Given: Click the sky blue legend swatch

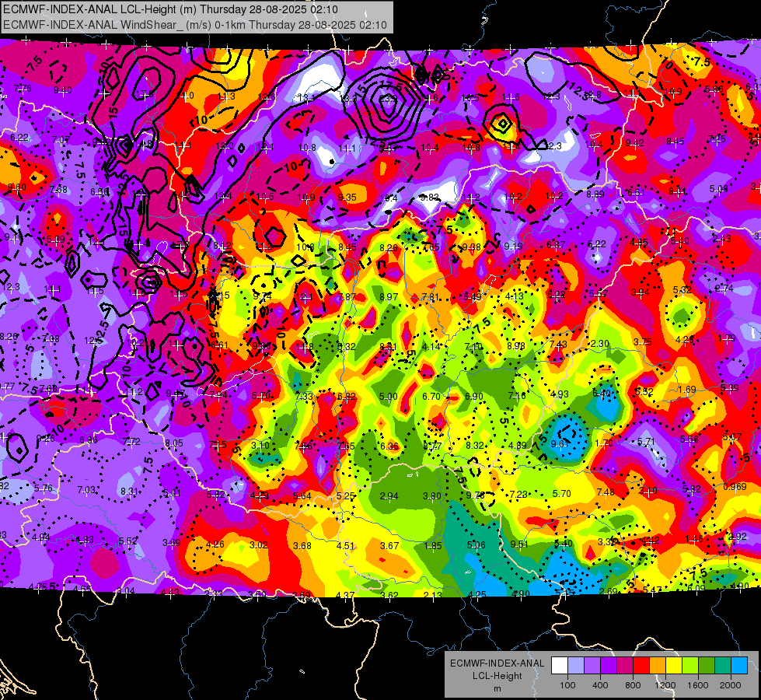Looking at the screenshot, I should pos(739,666).
